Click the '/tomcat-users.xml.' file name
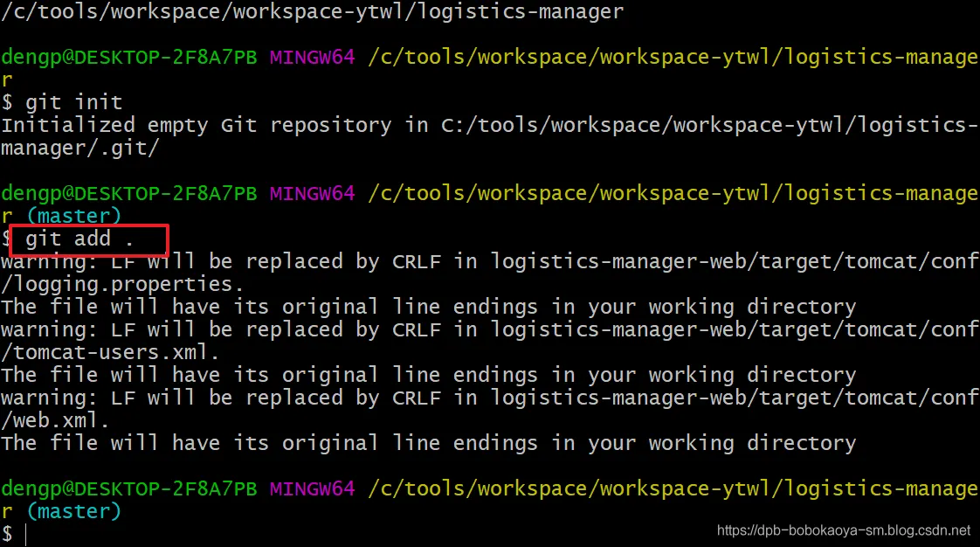 click(x=110, y=353)
